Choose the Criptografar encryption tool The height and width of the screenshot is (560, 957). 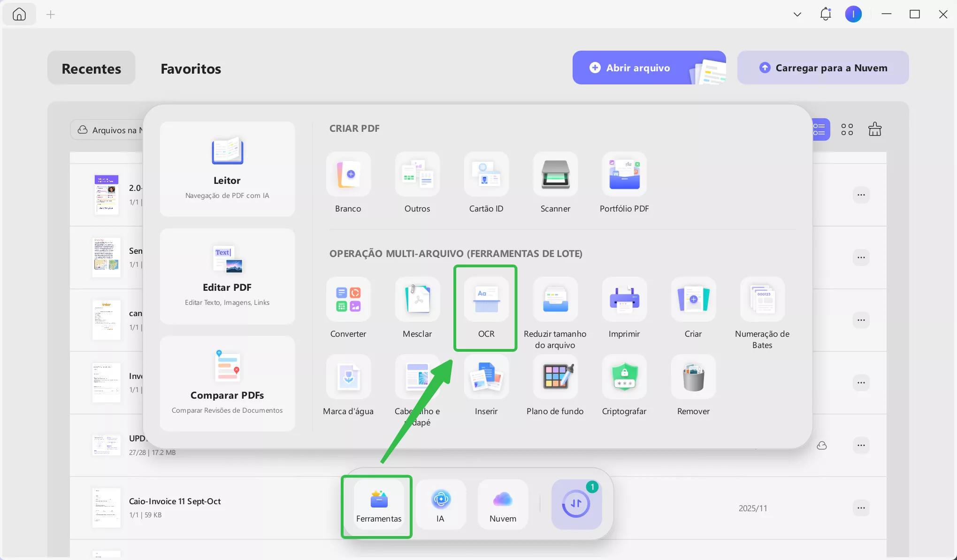pyautogui.click(x=624, y=378)
